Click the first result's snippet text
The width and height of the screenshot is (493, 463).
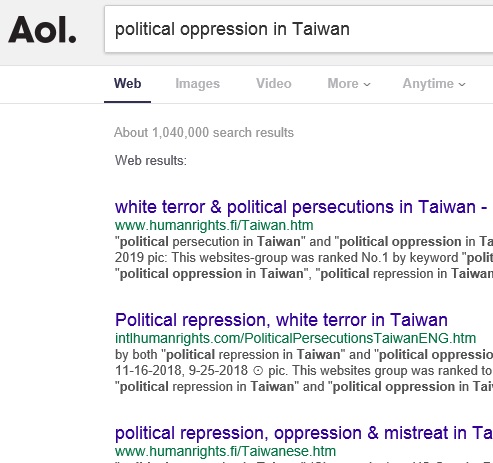(x=304, y=258)
